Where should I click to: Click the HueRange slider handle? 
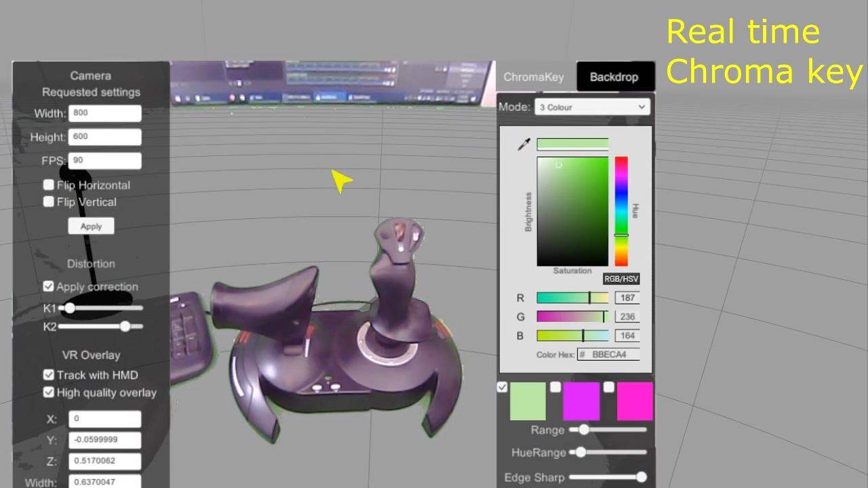tap(580, 453)
